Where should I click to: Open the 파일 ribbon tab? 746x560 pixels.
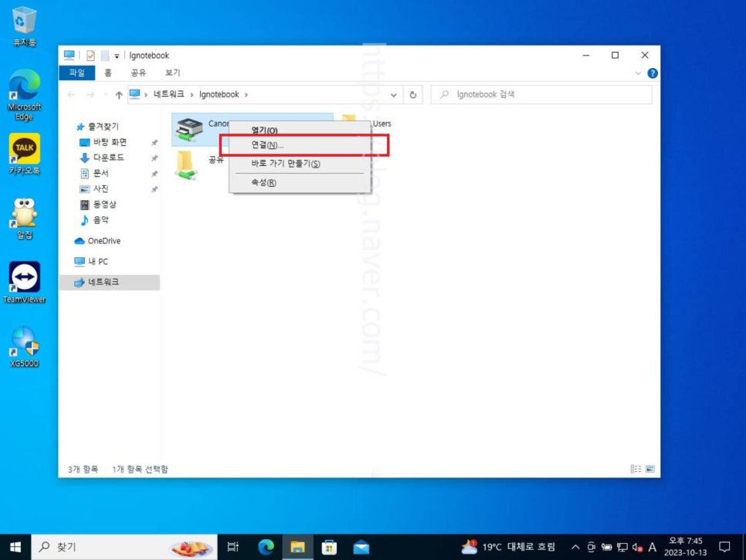[76, 73]
